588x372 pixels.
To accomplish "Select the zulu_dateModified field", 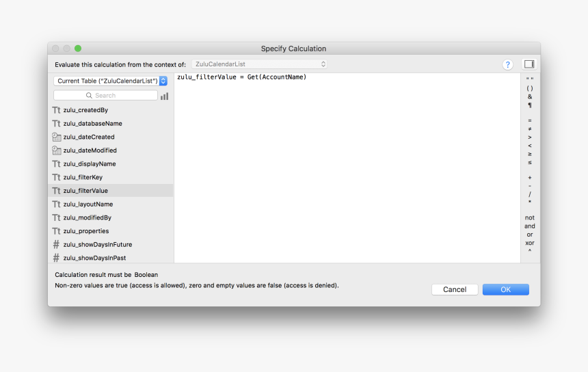I will point(111,150).
